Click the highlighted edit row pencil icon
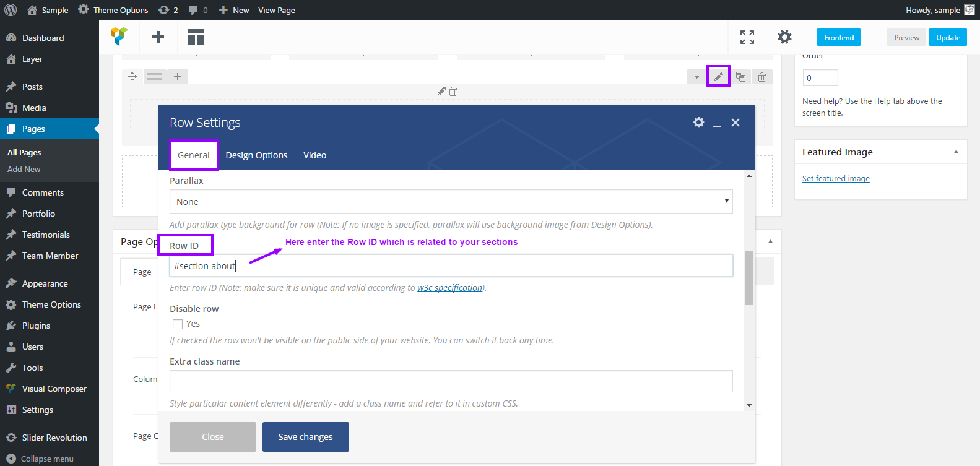This screenshot has height=466, width=980. click(x=718, y=77)
